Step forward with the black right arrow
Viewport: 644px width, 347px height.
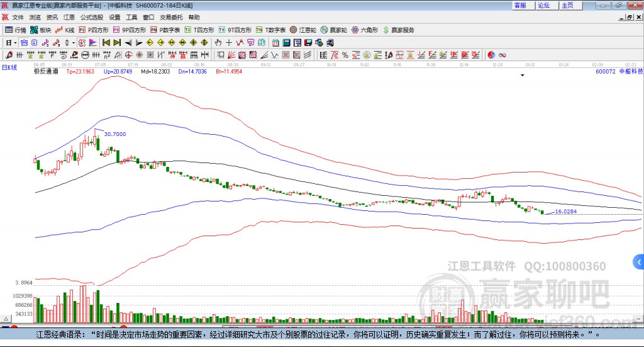pyautogui.click(x=139, y=43)
